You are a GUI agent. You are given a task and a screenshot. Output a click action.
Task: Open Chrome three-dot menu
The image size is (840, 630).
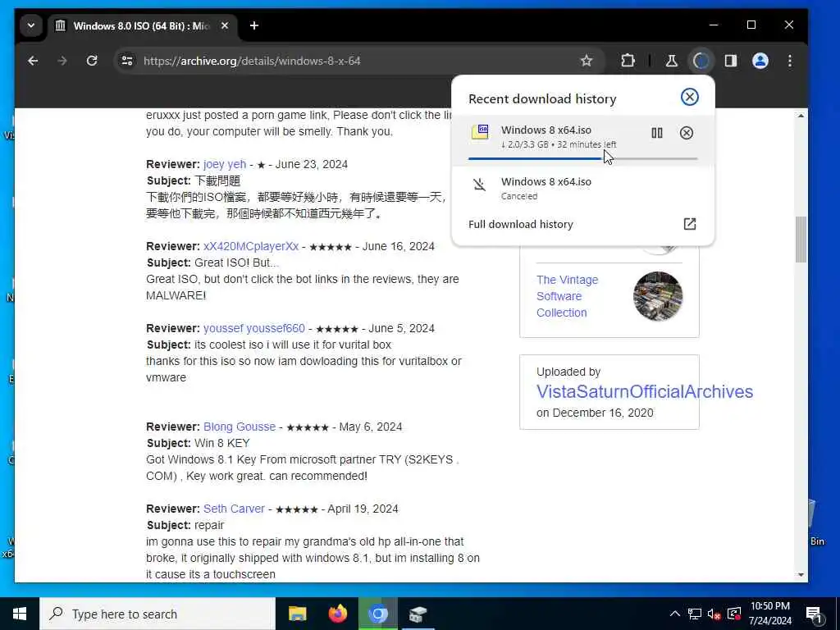point(790,61)
